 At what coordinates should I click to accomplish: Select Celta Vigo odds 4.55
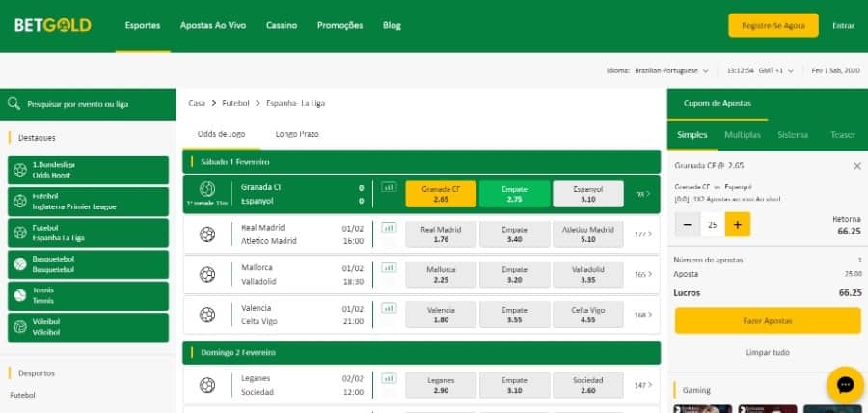(588, 315)
